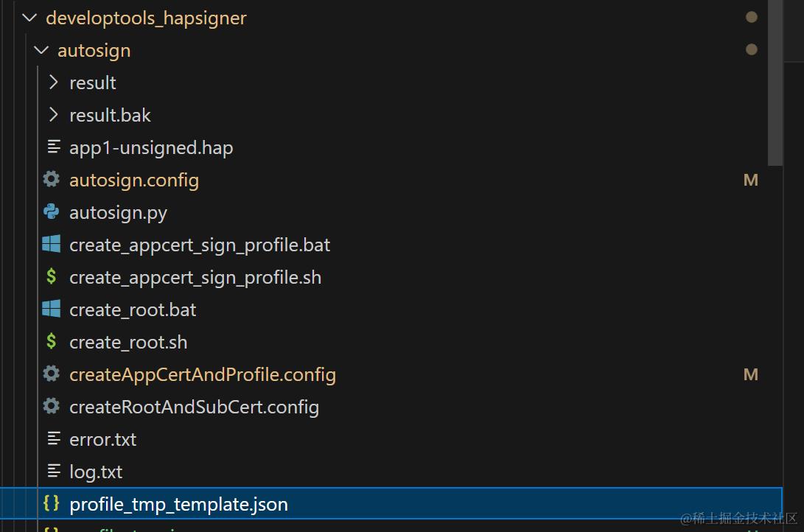Select the autosign folder name
The height and width of the screenshot is (532, 804).
click(x=94, y=52)
